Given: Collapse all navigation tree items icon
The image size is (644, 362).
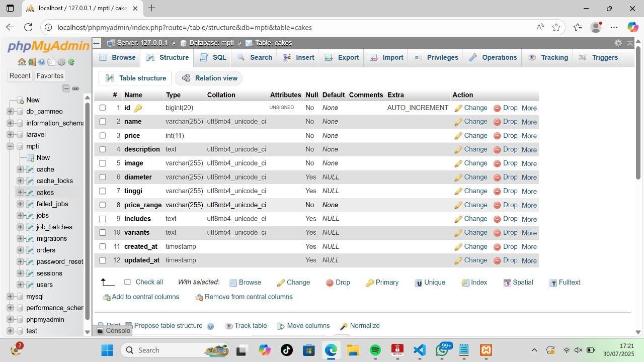Looking at the screenshot, I should (x=66, y=88).
